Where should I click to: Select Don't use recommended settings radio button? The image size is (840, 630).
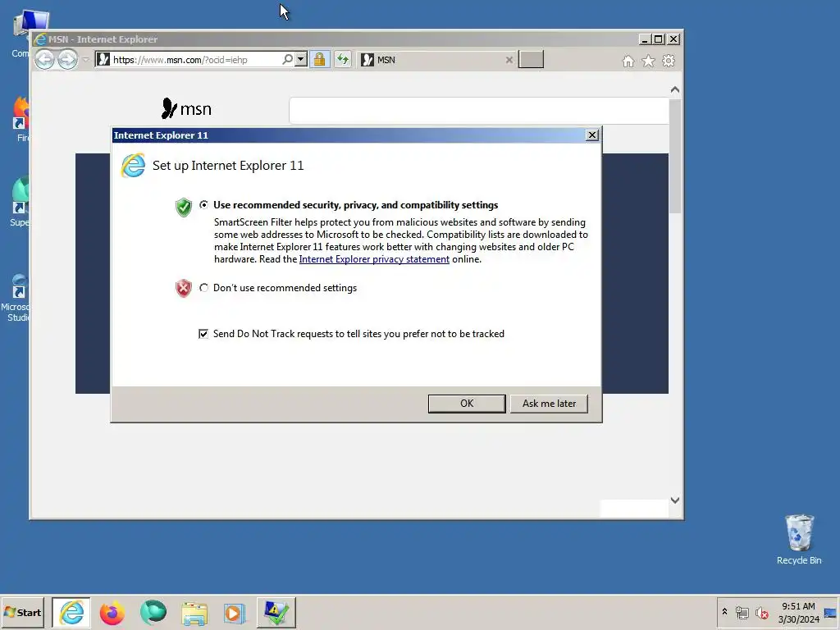(x=203, y=288)
